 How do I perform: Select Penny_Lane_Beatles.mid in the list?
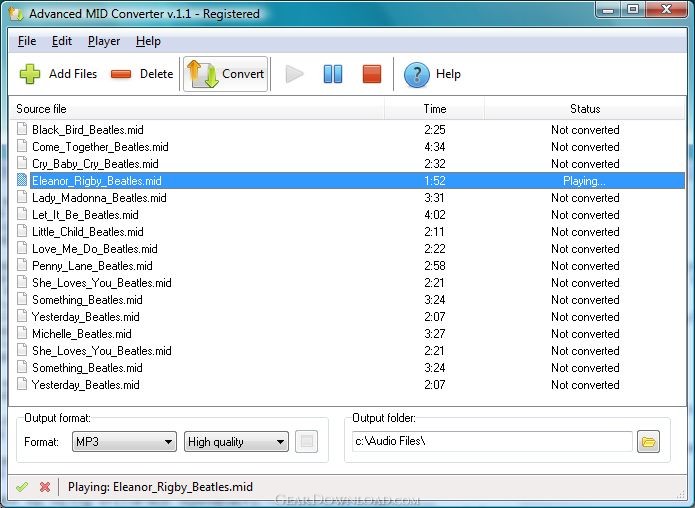pyautogui.click(x=350, y=266)
